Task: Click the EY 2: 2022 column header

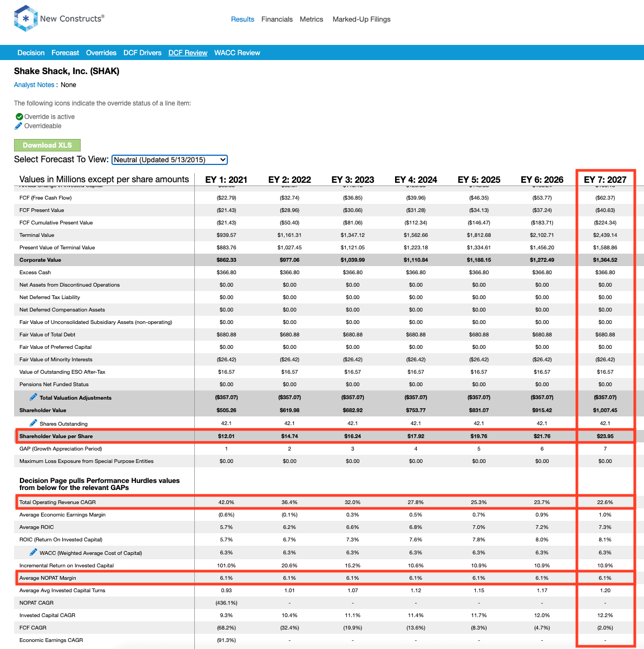Action: (290, 180)
